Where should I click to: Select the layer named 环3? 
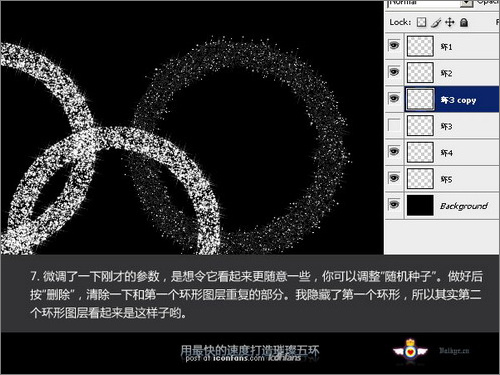tap(446, 126)
